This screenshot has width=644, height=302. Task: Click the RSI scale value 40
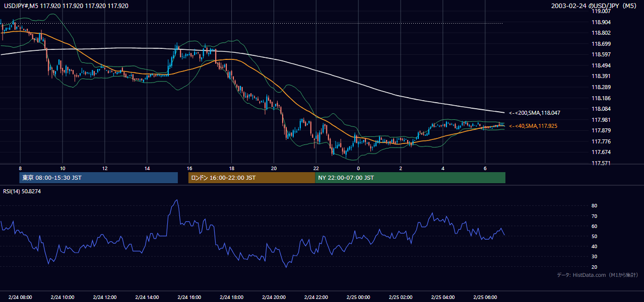(x=595, y=246)
